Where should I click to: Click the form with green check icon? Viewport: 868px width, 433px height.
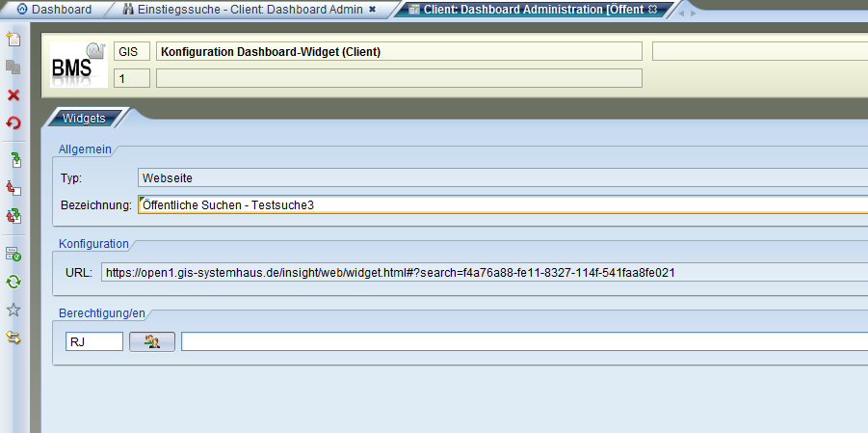pos(13,254)
